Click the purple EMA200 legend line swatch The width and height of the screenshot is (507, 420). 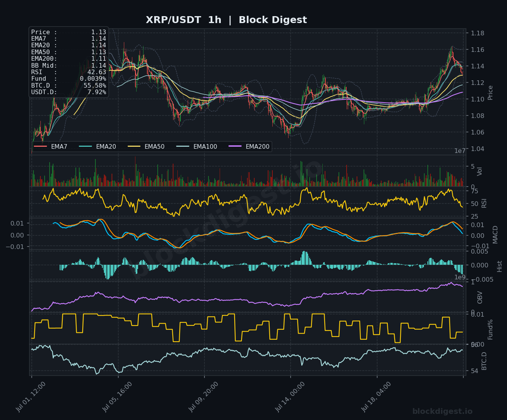[235, 147]
